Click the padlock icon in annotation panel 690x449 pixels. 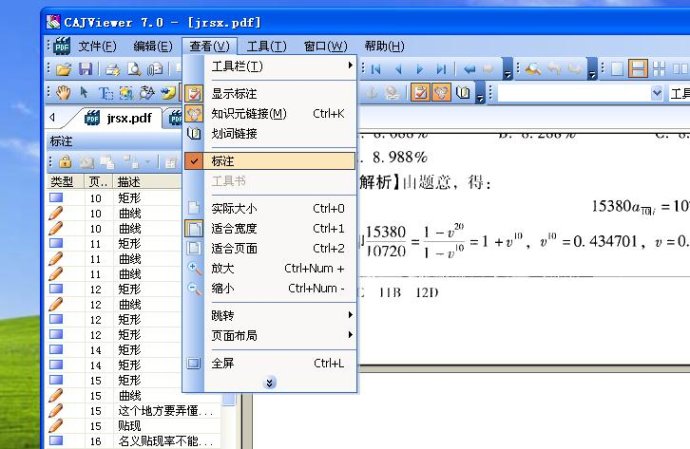65,162
